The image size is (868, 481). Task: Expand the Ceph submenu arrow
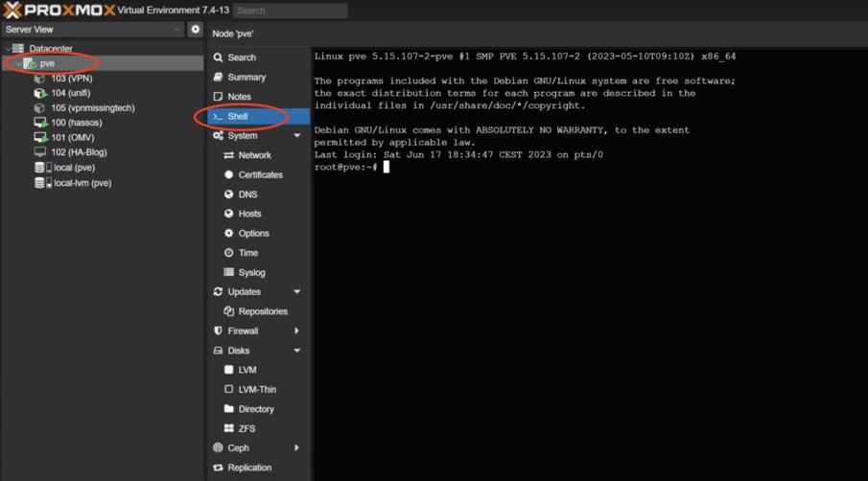point(297,447)
